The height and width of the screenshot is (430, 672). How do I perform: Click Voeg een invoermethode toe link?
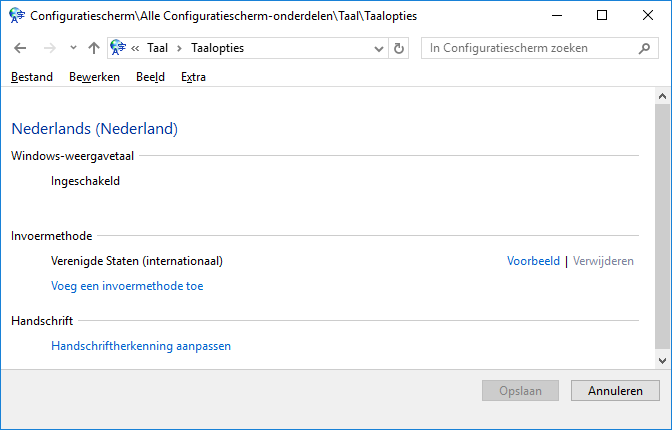click(x=127, y=286)
